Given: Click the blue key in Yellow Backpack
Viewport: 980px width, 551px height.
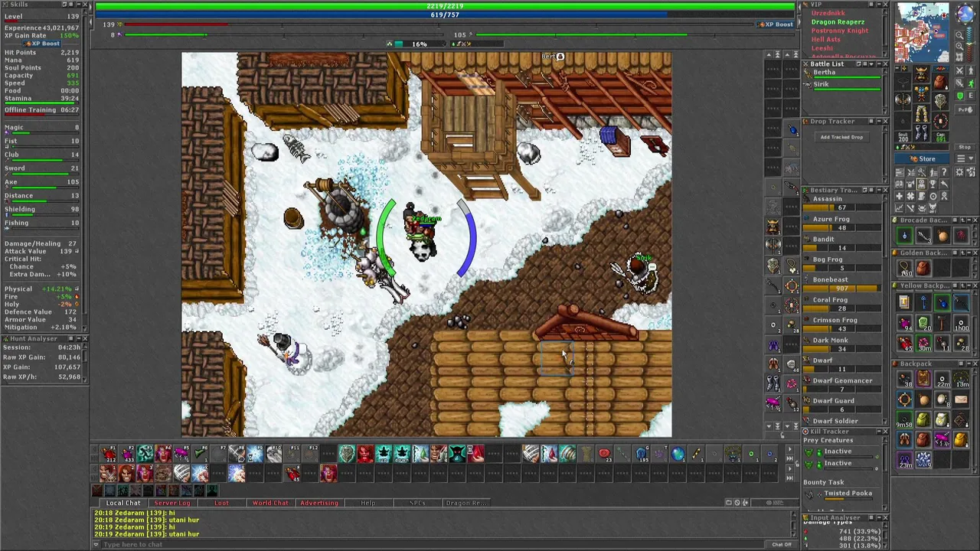Looking at the screenshot, I should pyautogui.click(x=923, y=302).
